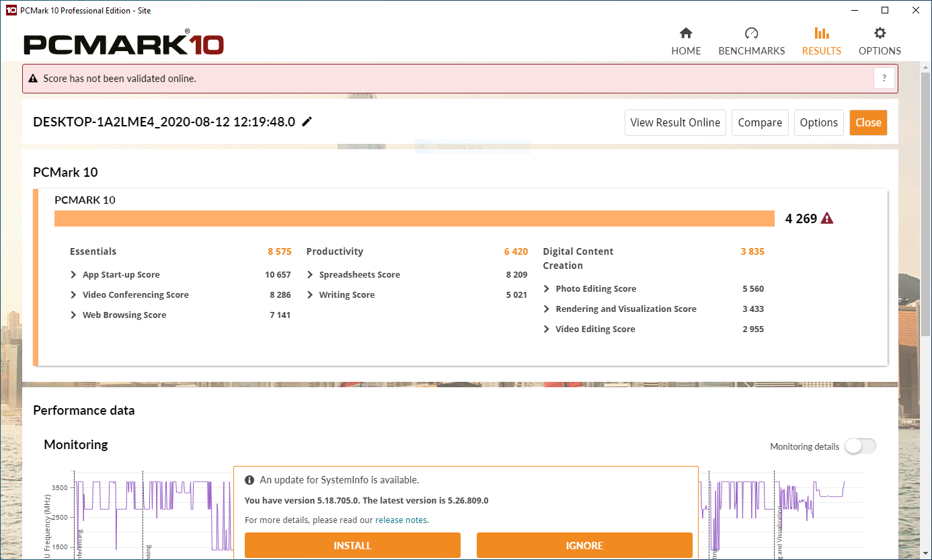Open the release notes link
This screenshot has height=560, width=932.
click(x=401, y=520)
